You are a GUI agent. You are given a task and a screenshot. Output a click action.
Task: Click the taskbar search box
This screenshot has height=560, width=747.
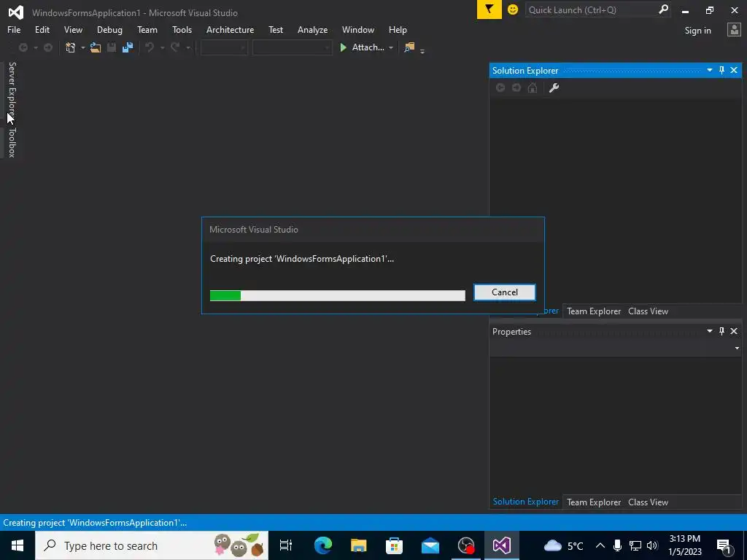[x=152, y=545]
